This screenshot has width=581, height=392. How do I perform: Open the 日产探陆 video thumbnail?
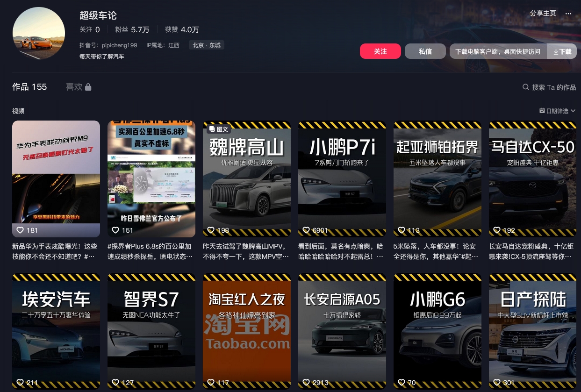[533, 331]
